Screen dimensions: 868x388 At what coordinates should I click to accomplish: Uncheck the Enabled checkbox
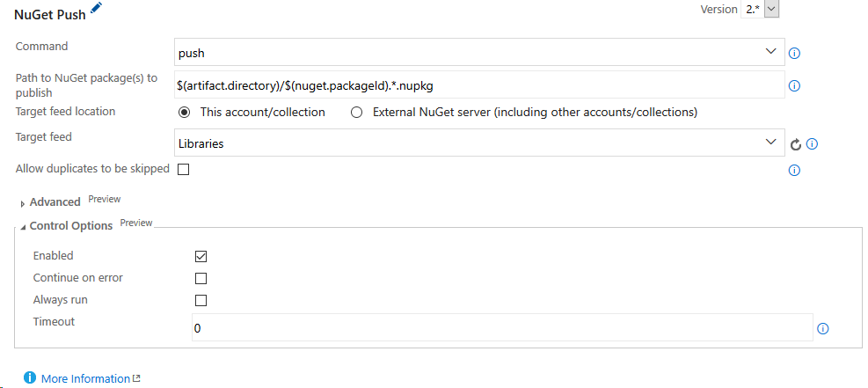click(201, 256)
